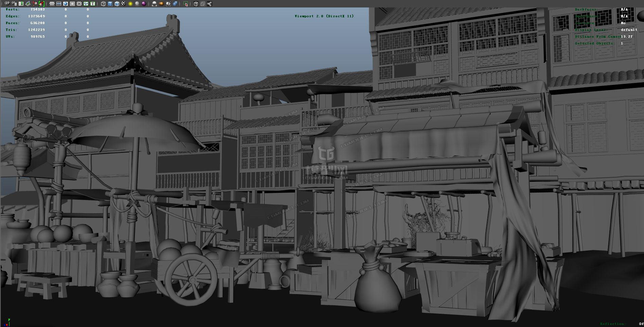This screenshot has width=644, height=327.
Task: Click the Bookmarks icon in panel toolbar
Action: 21,4
